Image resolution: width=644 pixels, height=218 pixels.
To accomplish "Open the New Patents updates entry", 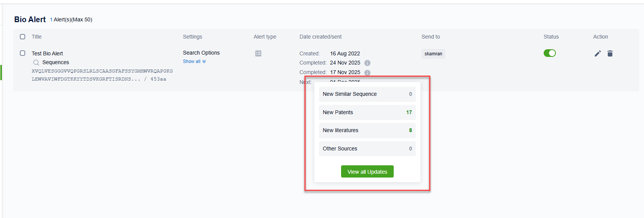I will [x=367, y=112].
